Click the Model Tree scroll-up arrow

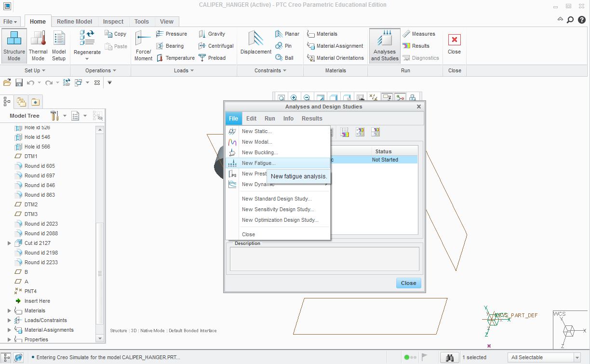[x=100, y=130]
